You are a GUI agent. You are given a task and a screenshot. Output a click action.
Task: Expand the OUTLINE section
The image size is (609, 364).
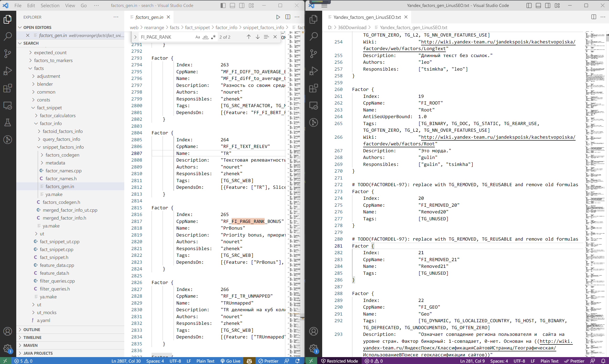click(x=32, y=329)
